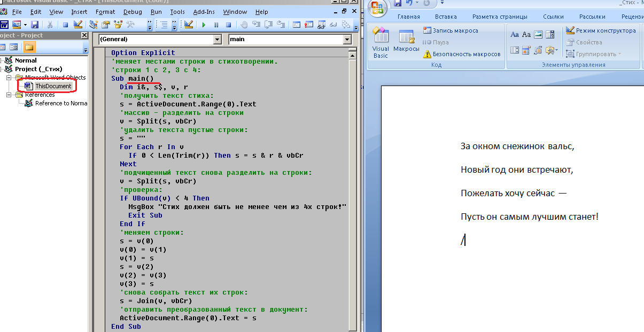This screenshot has width=644, height=332.
Task: Click the Step Into icon
Action: [256, 25]
